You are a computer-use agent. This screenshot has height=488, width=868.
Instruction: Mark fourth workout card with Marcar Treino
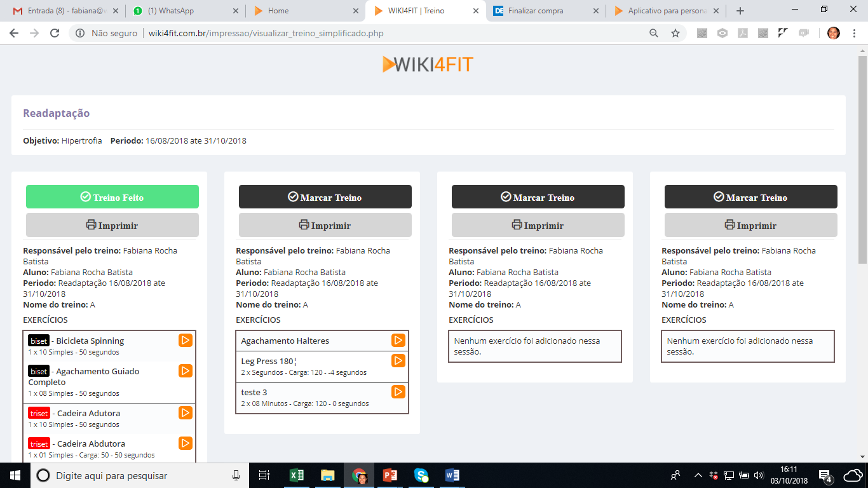click(x=751, y=197)
